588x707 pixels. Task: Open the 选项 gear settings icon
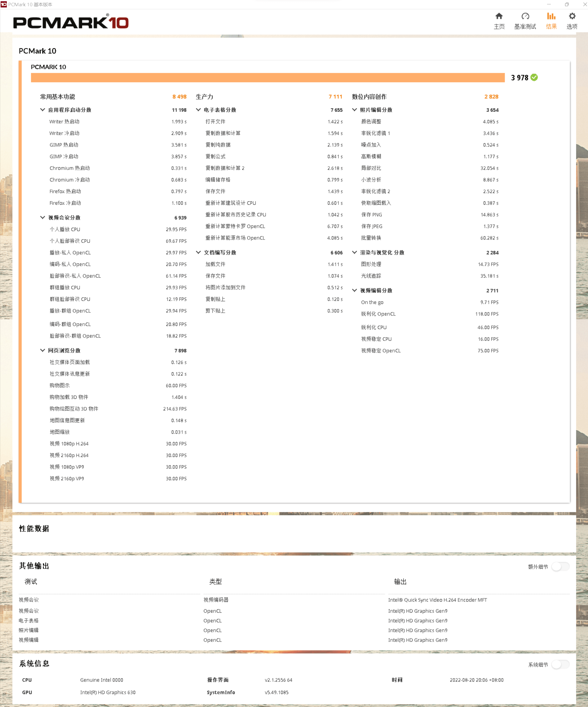(x=572, y=16)
